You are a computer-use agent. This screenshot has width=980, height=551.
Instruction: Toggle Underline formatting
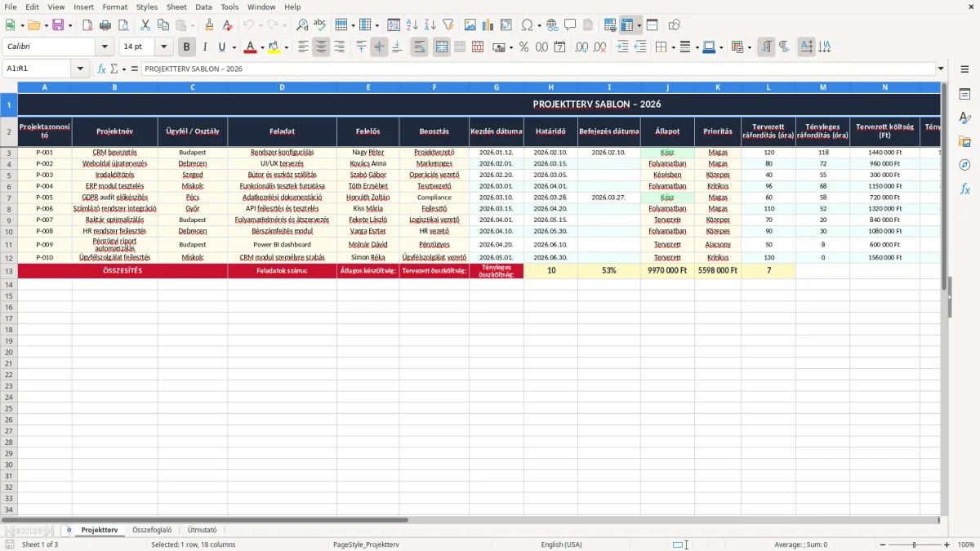(x=221, y=47)
